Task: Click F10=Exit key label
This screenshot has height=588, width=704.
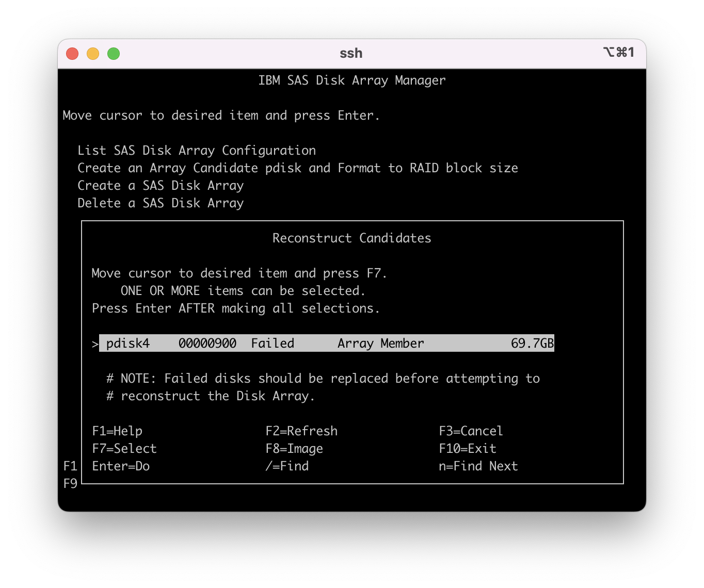Action: [468, 449]
